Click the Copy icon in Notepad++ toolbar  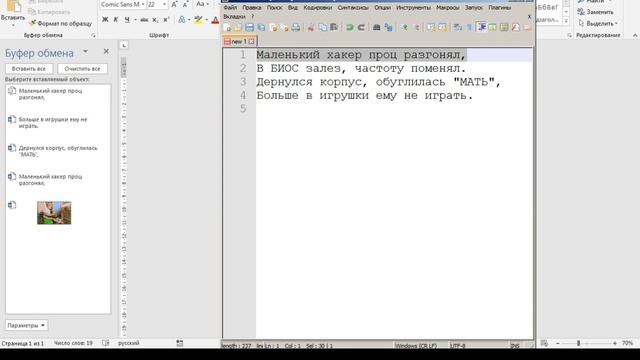click(x=322, y=27)
